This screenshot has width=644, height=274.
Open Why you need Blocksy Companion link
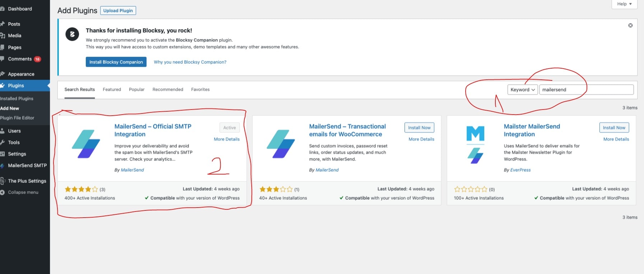[x=190, y=62]
